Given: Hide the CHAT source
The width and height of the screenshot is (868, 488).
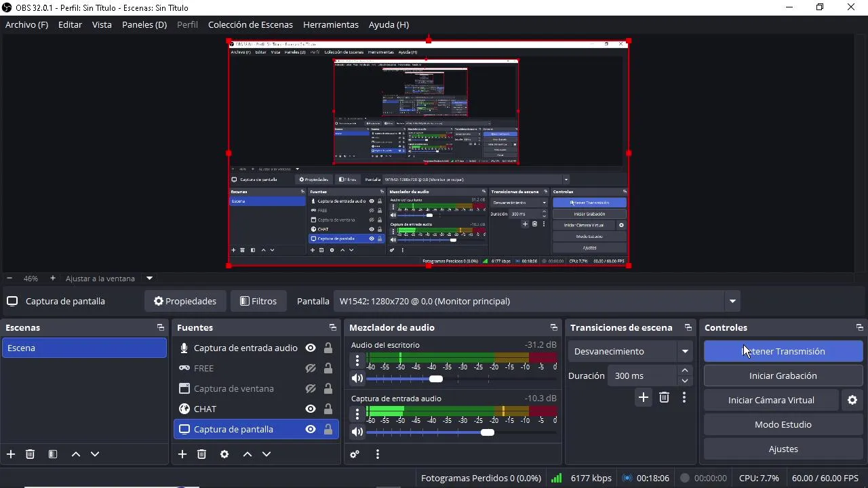Looking at the screenshot, I should (311, 409).
